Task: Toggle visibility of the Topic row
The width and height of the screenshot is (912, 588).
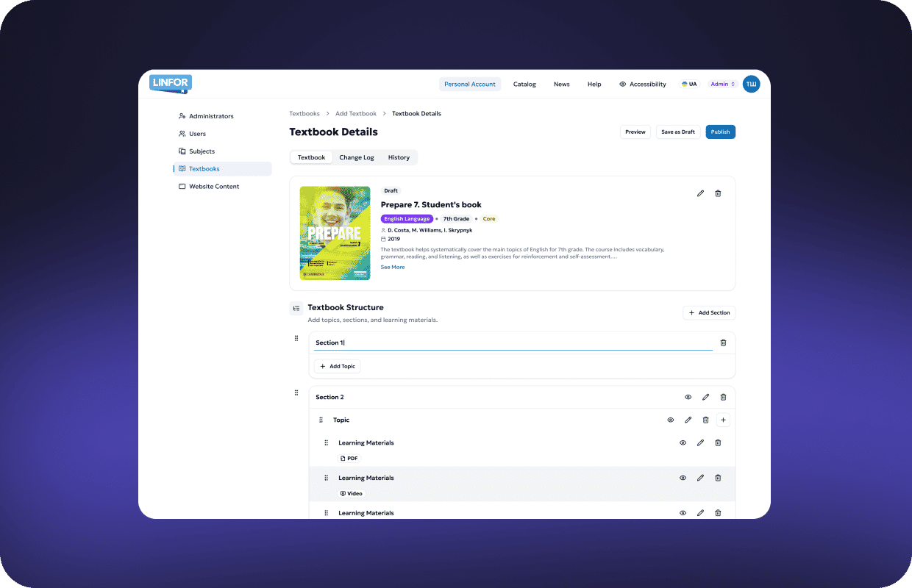Action: tap(671, 420)
